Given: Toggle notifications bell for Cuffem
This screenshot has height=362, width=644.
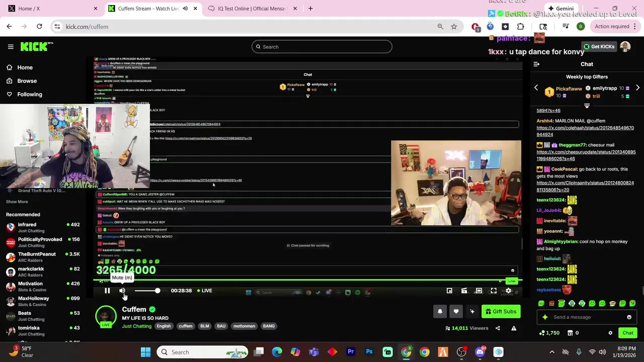Looking at the screenshot, I should click(x=440, y=312).
